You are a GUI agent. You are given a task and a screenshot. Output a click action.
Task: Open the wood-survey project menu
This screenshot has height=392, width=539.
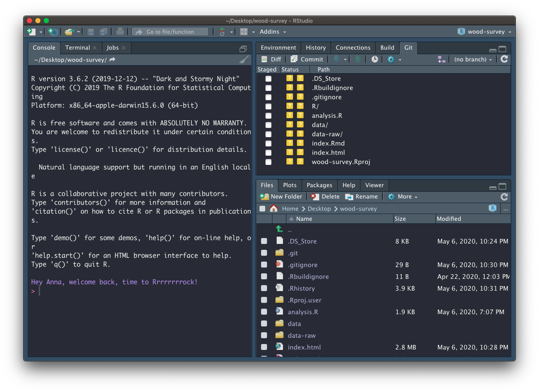(484, 32)
